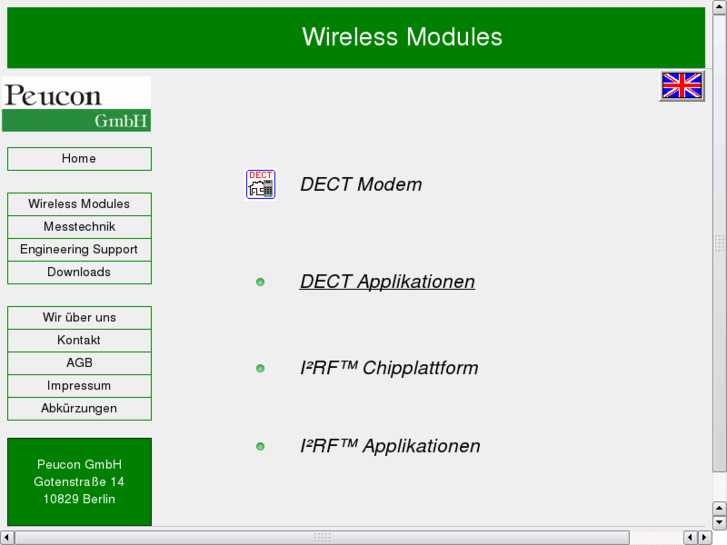Switch to the English version via the UK flag
Screen dimensions: 727x545
pyautogui.click(x=682, y=86)
